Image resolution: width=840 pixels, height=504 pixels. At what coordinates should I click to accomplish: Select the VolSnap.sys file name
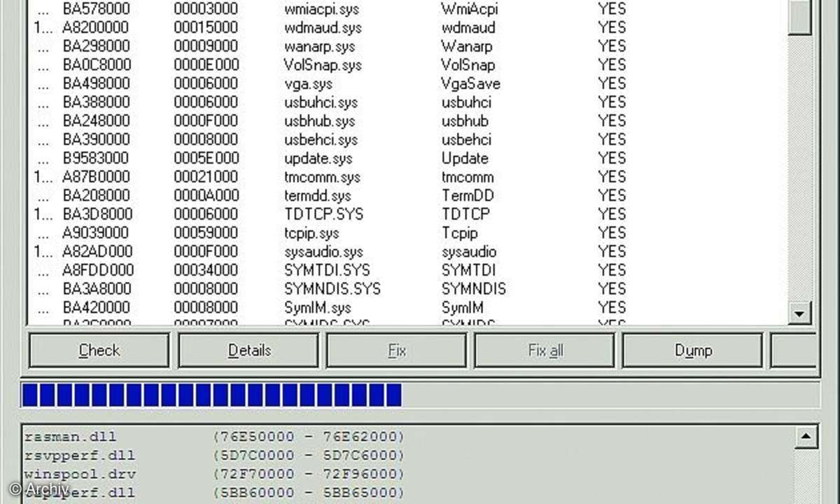pos(322,65)
